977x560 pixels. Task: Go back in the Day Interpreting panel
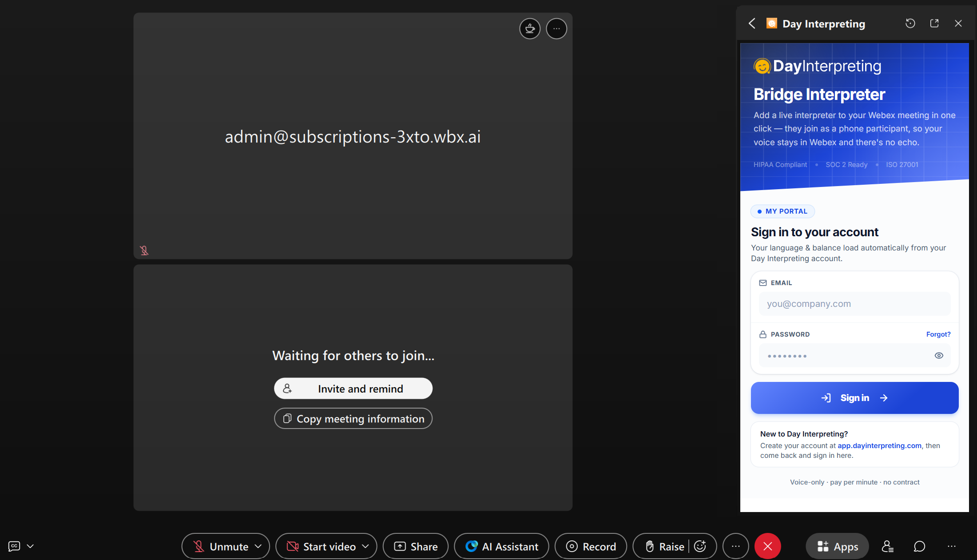pyautogui.click(x=752, y=24)
